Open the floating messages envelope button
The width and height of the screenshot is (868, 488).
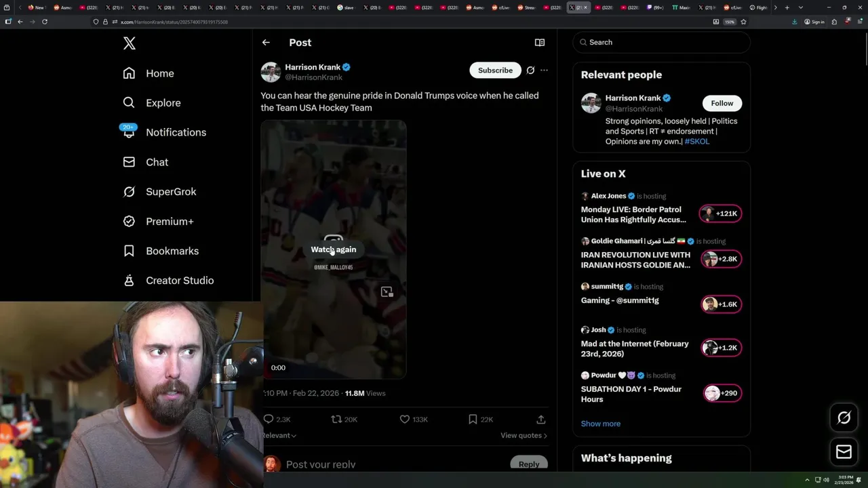[x=844, y=452]
